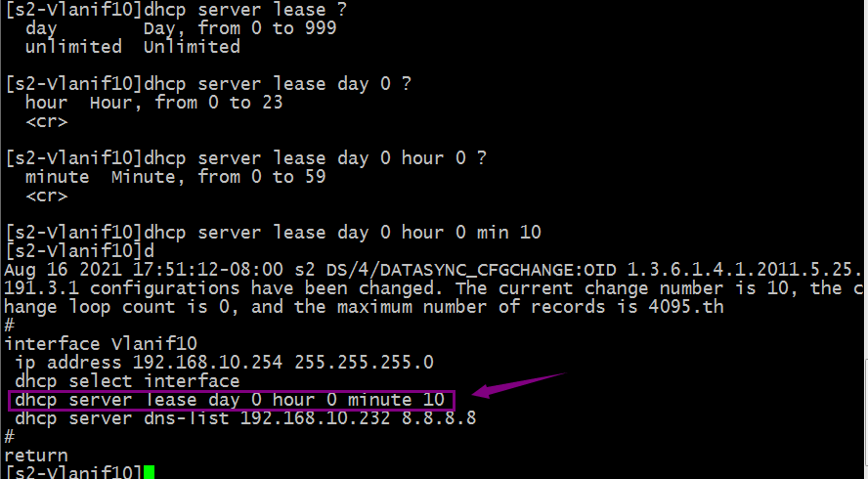The image size is (868, 479).
Task: Click the command 'lease day 0 hour 0 ?'
Action: pyautogui.click(x=379, y=157)
